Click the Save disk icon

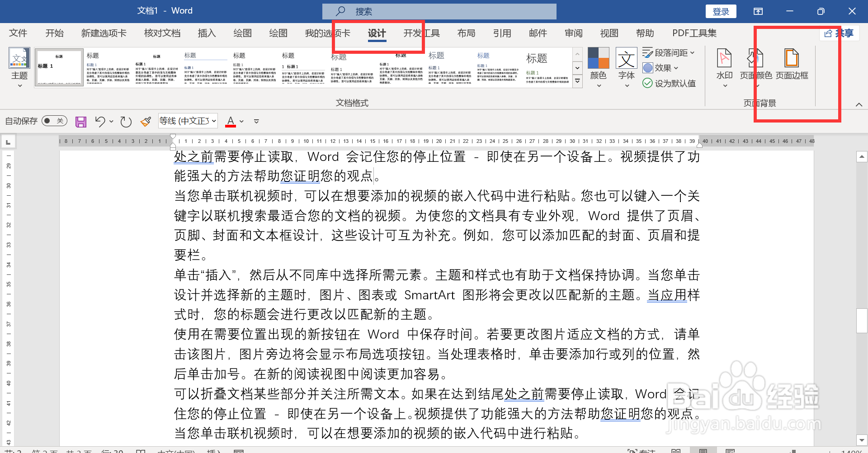pos(81,121)
